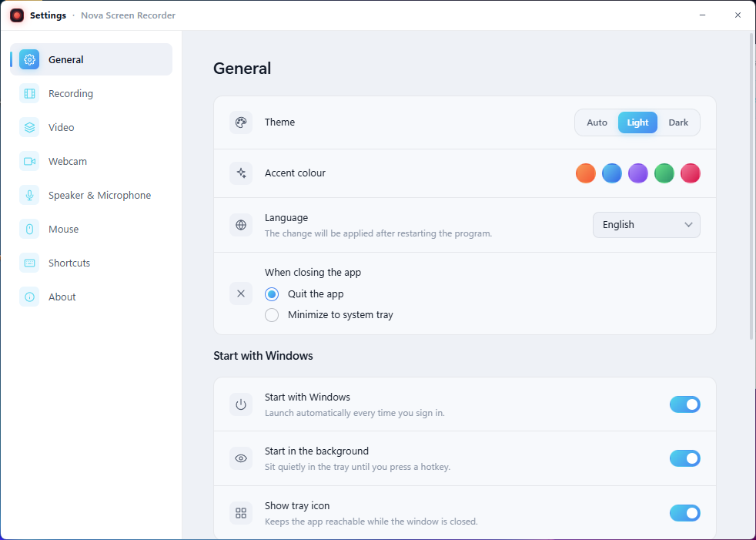Switch to the Recording settings tab label
756x540 pixels.
(71, 94)
